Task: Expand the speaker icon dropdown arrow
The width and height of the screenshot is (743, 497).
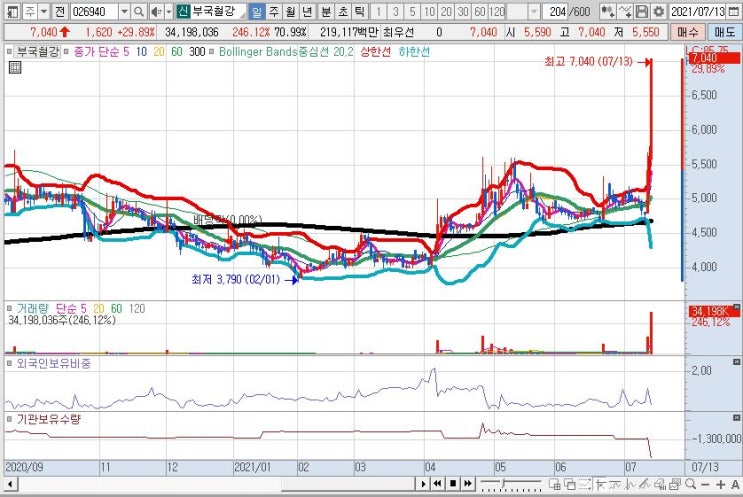Action: click(168, 11)
